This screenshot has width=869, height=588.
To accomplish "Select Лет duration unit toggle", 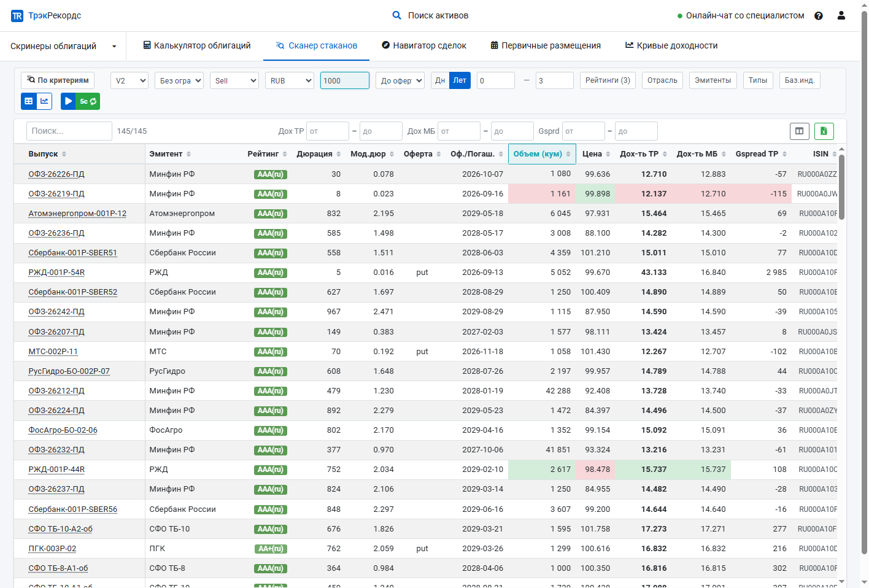I will coord(460,80).
